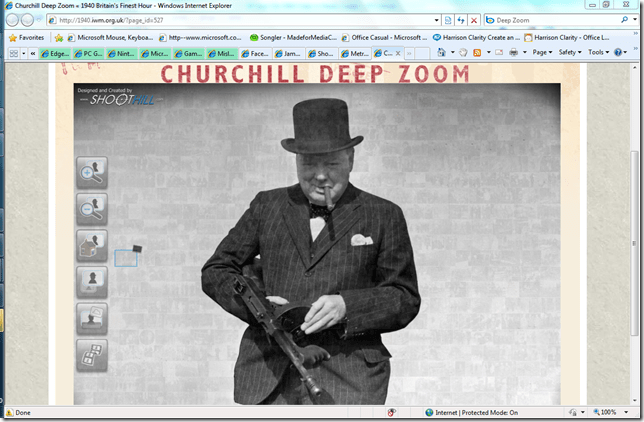Viewport: 644px width, 422px height.
Task: Click the single portrait view button
Action: coord(92,282)
